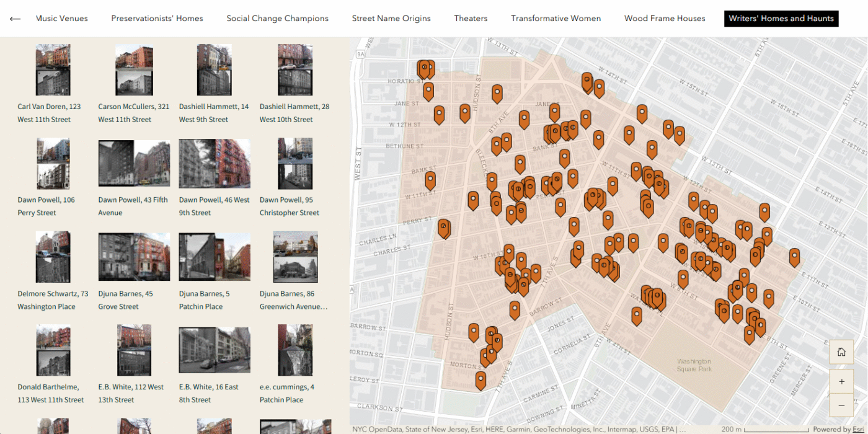Switch to the Theaters tab
The width and height of the screenshot is (868, 434).
coord(471,19)
